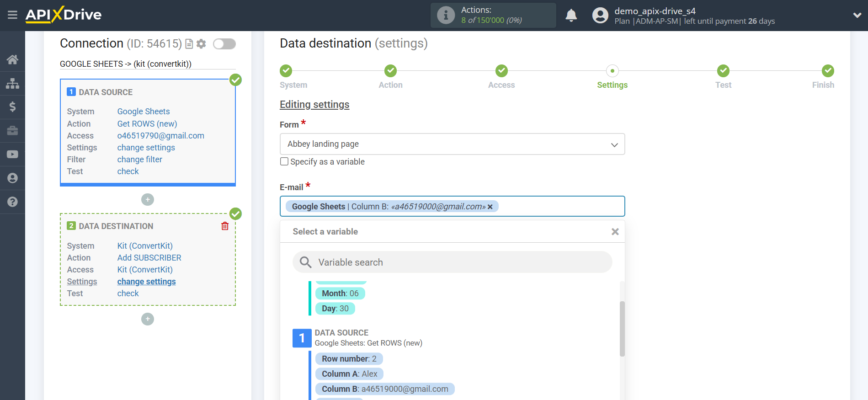Image resolution: width=868 pixels, height=400 pixels.
Task: Go to the Test step
Action: (723, 71)
